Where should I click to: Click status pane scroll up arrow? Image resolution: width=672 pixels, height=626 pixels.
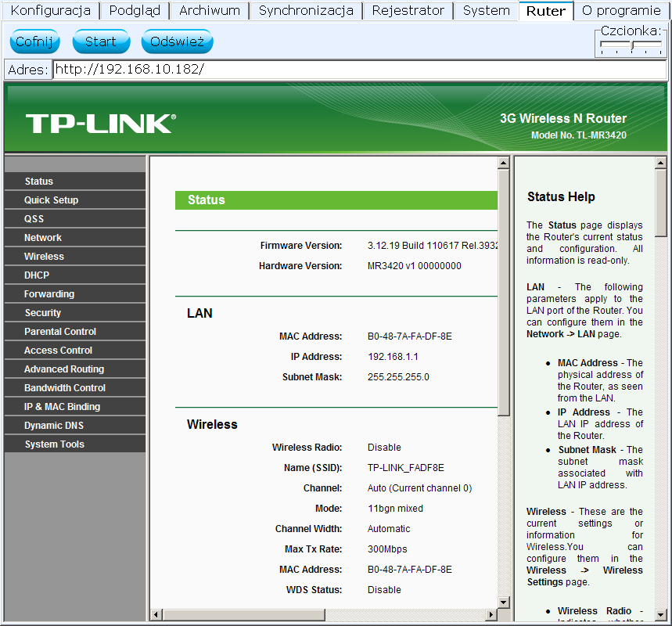pyautogui.click(x=504, y=163)
